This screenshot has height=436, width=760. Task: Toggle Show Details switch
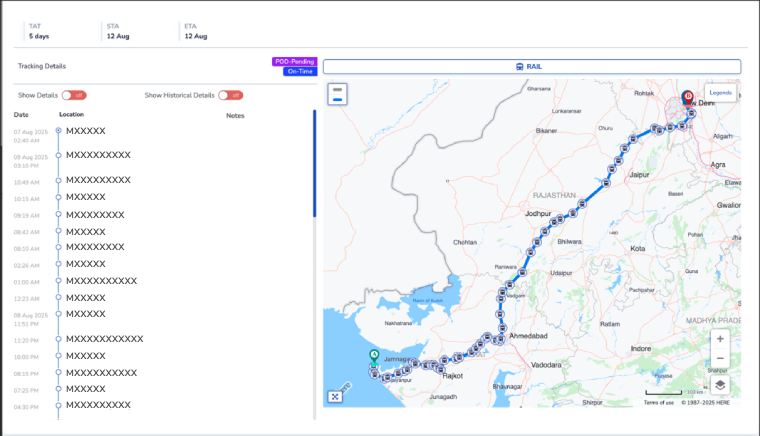(x=74, y=95)
